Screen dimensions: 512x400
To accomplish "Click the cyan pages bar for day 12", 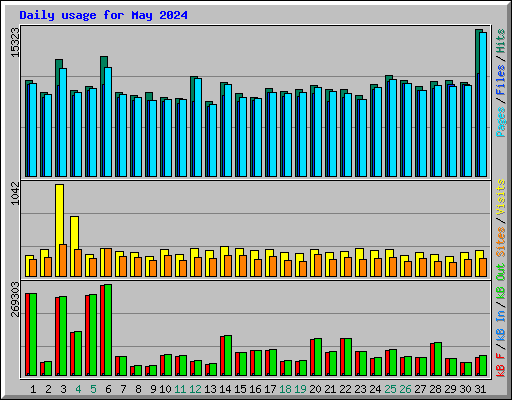I will 198,127.
